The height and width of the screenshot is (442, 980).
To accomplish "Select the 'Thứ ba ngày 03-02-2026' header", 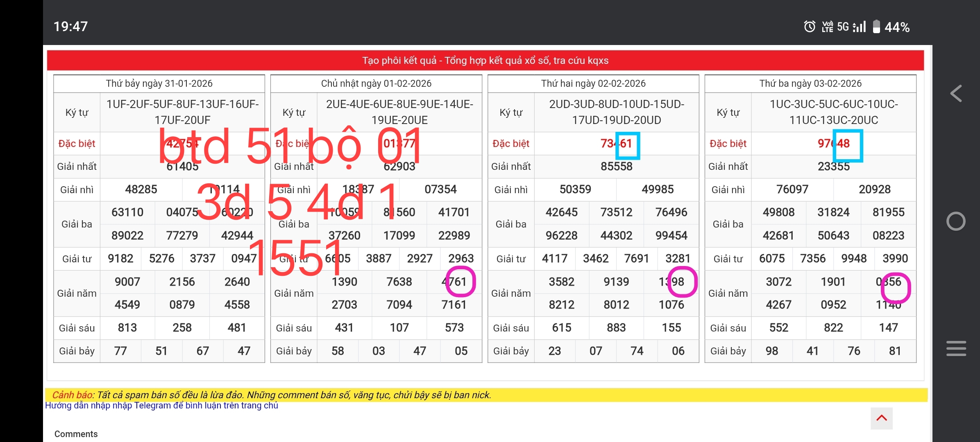I will coord(810,83).
